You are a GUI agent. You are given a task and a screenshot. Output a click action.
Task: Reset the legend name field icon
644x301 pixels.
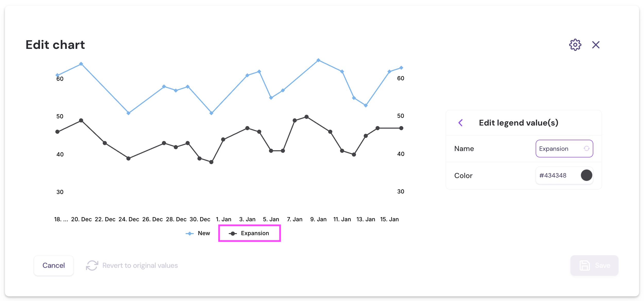click(586, 148)
